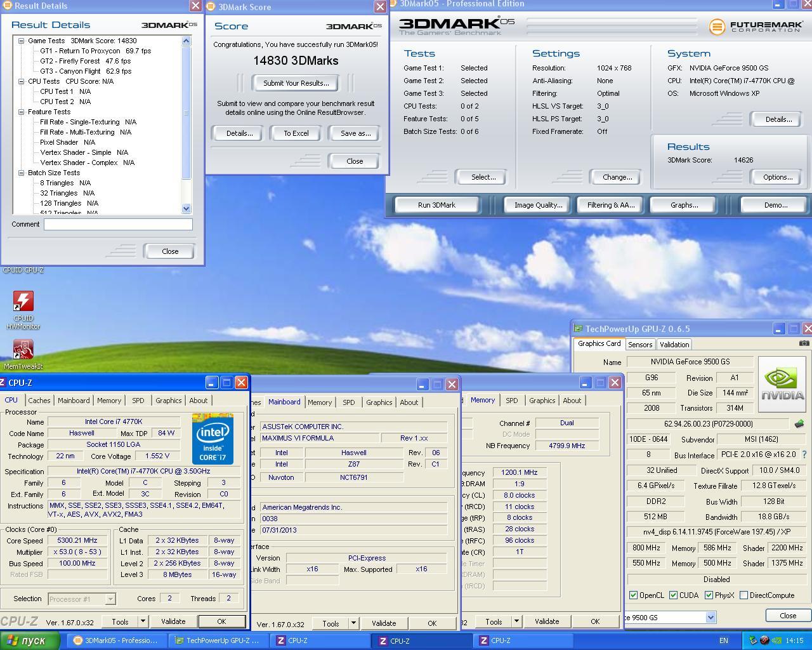
Task: Click the Demo button in 3DMark05
Action: pos(775,205)
